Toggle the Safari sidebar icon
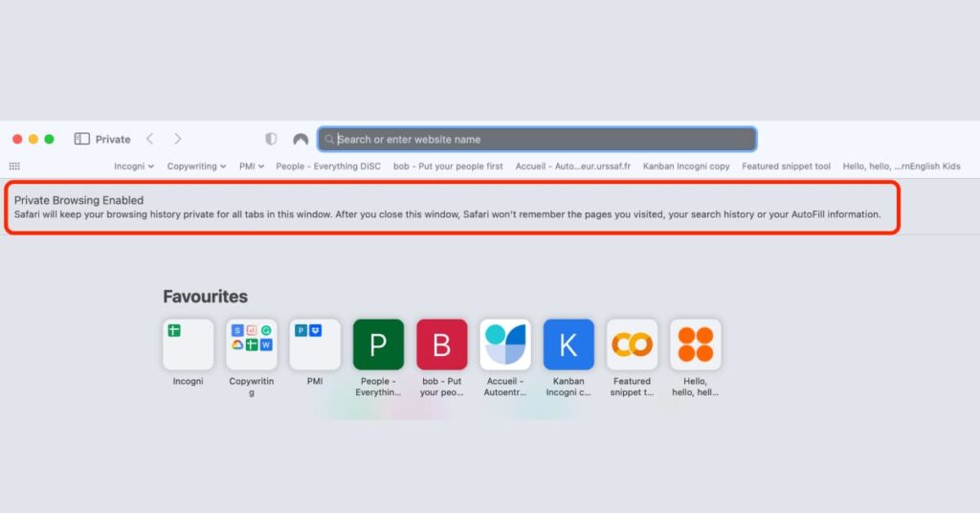Viewport: 980px width, 513px height. [x=81, y=139]
